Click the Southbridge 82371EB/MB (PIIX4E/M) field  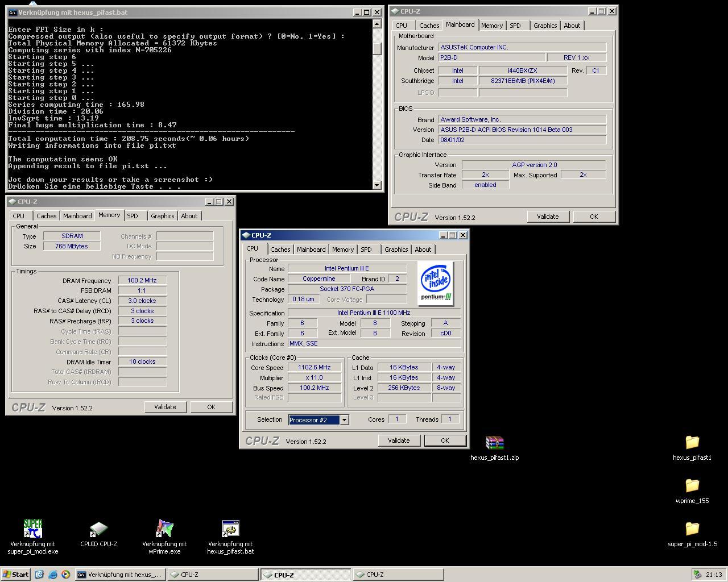pos(523,81)
